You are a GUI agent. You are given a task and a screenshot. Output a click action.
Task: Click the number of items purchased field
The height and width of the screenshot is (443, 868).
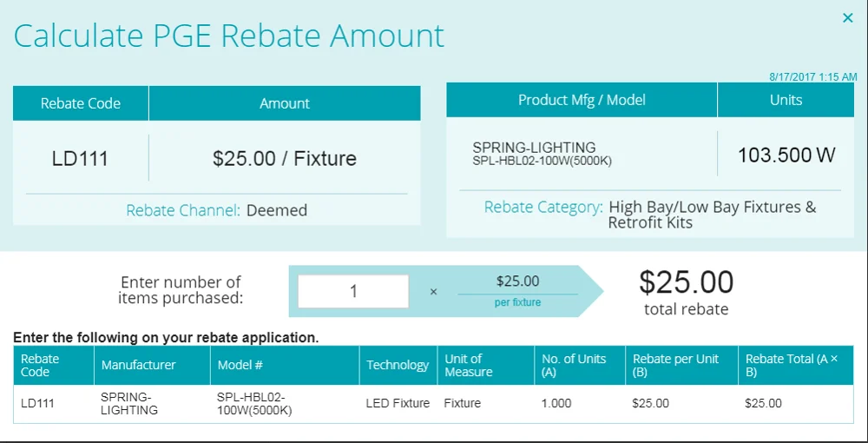(353, 291)
